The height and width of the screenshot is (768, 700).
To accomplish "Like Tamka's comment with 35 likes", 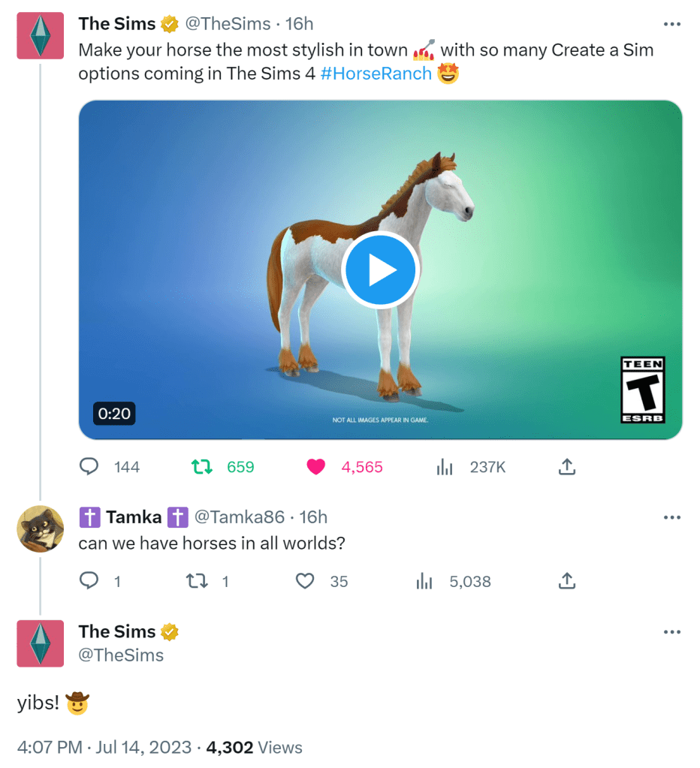I will (x=305, y=581).
